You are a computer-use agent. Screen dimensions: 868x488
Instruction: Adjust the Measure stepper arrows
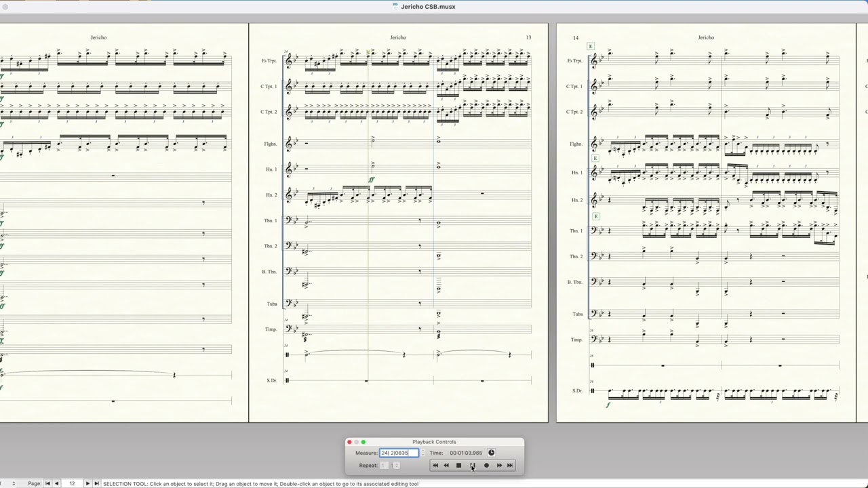click(x=422, y=453)
